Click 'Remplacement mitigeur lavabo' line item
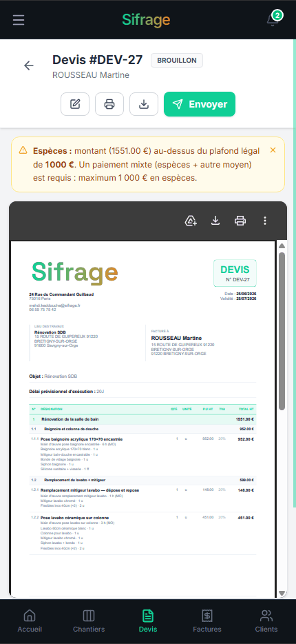The image size is (296, 644). [x=143, y=499]
